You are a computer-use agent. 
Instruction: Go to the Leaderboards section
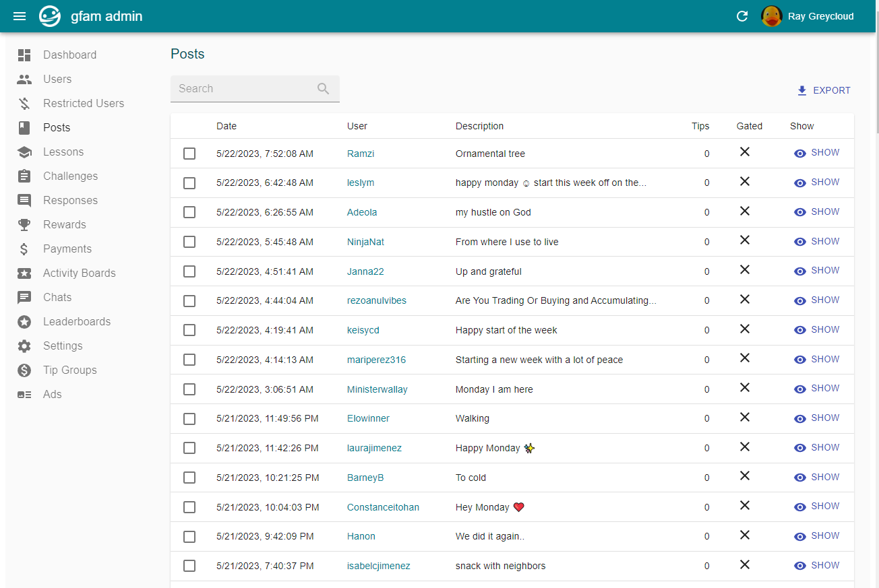(77, 322)
